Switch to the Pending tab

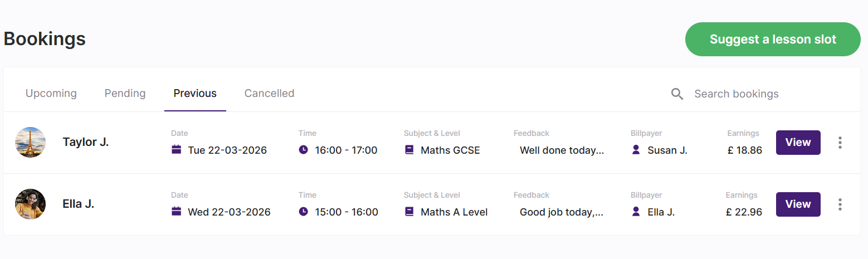(x=125, y=94)
